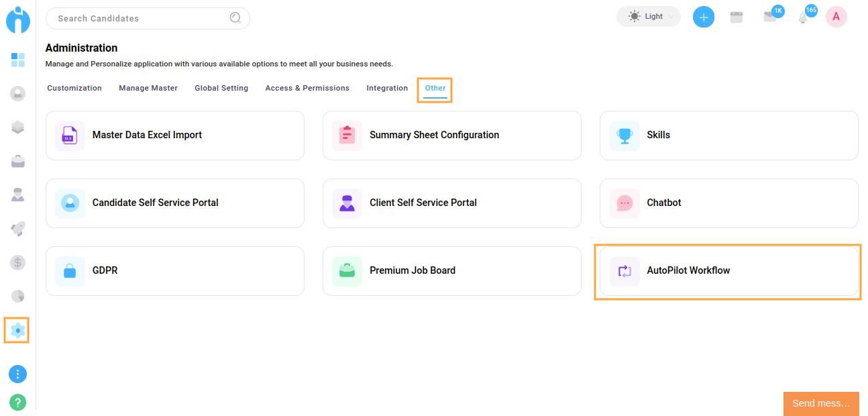
Task: Click the notification bell icon
Action: [803, 18]
